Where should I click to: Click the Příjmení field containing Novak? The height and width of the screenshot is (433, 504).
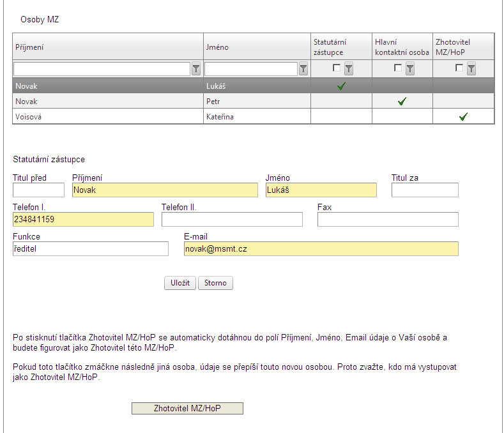tap(165, 190)
